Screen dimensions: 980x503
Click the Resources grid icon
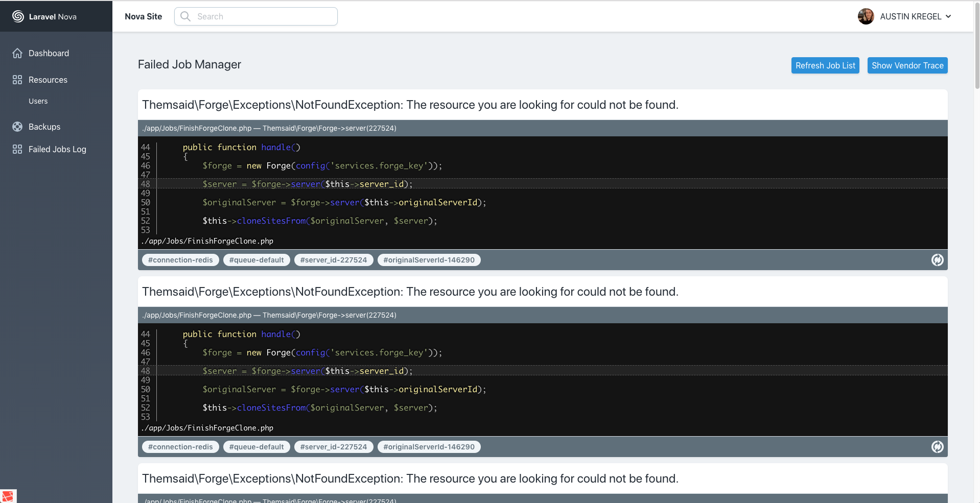click(x=17, y=80)
